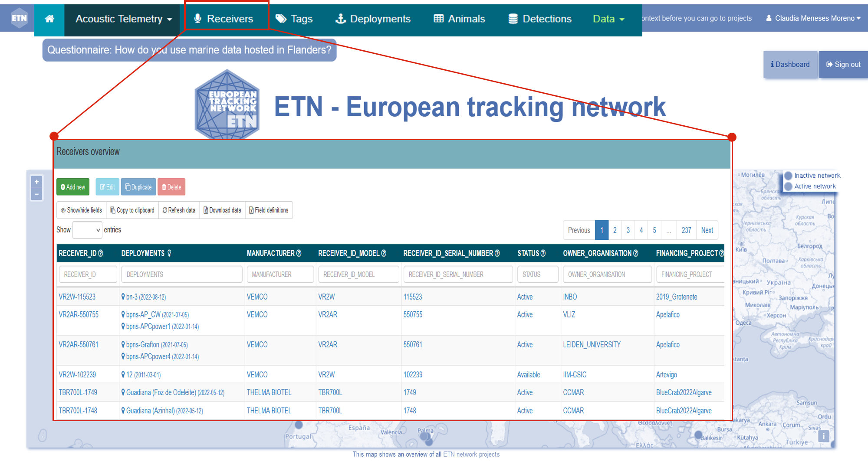Focus the MANUFACTURER filter field
This screenshot has height=464, width=868.
pos(280,274)
